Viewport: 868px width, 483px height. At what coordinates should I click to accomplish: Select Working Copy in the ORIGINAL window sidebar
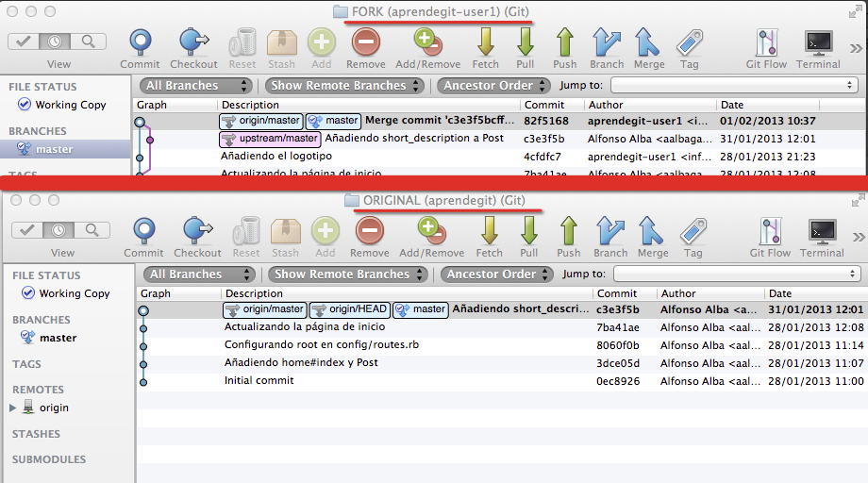74,293
